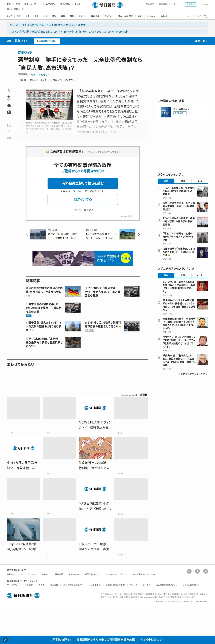Send the article by email icon
This screenshot has width=215, height=644.
coord(9,125)
